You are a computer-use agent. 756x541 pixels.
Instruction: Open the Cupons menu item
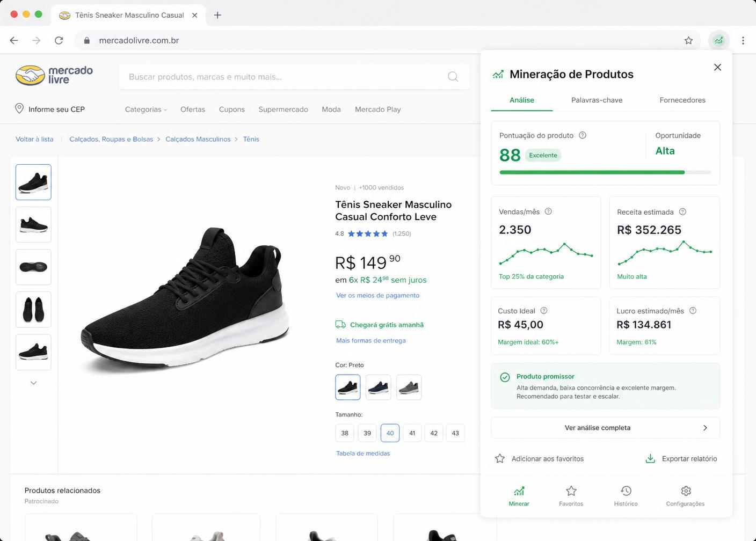pos(232,109)
